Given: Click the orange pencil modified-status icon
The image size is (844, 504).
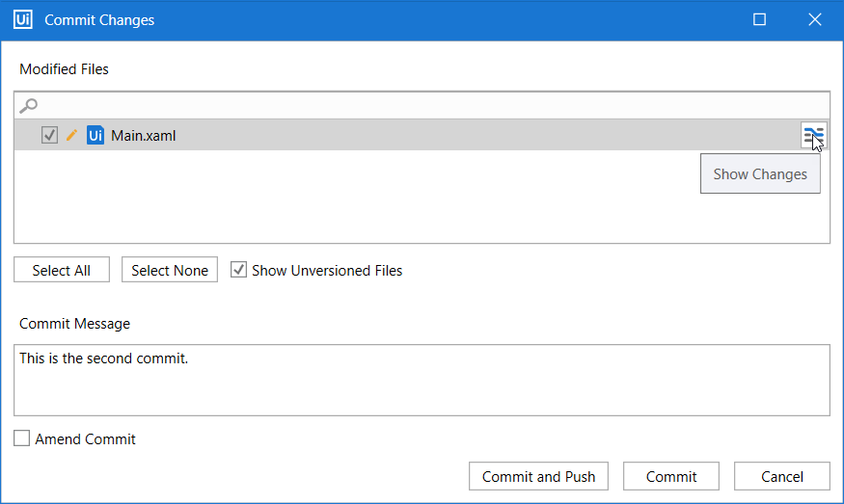Looking at the screenshot, I should pos(71,136).
